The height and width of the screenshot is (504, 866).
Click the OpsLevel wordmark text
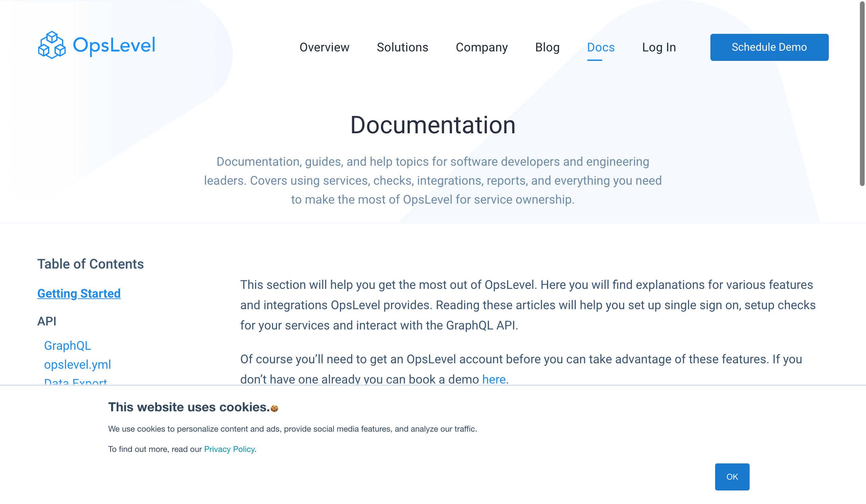(114, 45)
